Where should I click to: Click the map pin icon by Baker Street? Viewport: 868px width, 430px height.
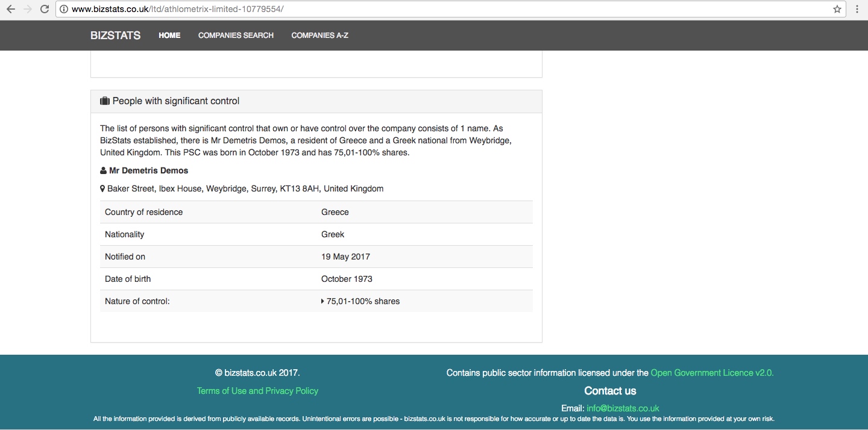click(x=102, y=189)
